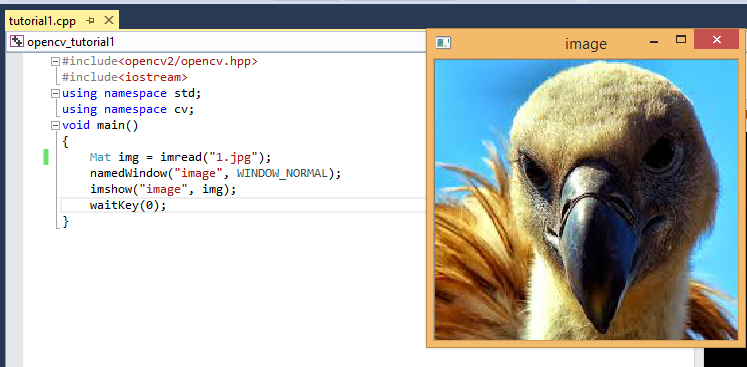Collapse the #include block

[55, 61]
